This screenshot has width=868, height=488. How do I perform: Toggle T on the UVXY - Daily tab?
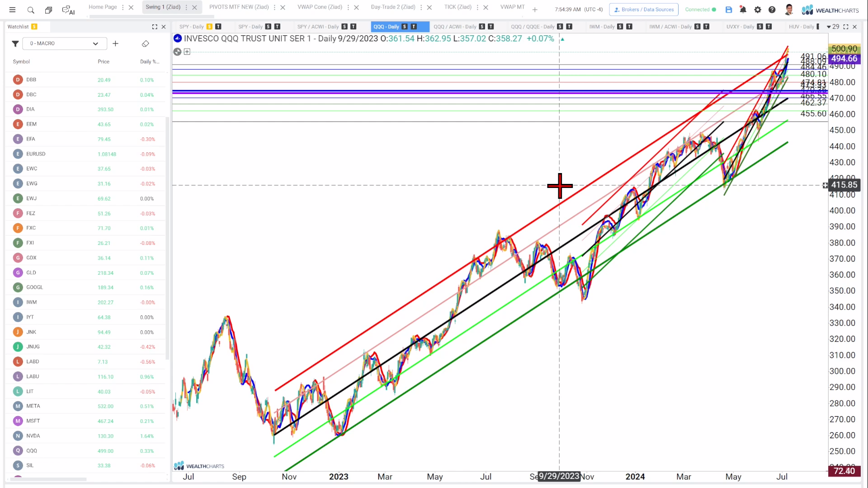coord(769,27)
